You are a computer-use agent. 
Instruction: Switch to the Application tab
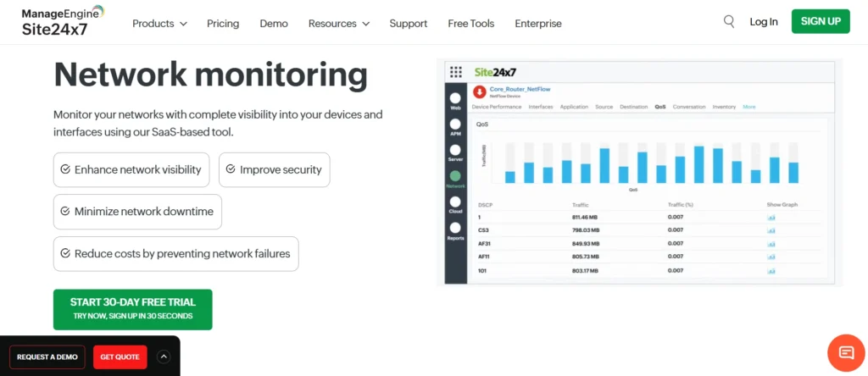pyautogui.click(x=574, y=107)
